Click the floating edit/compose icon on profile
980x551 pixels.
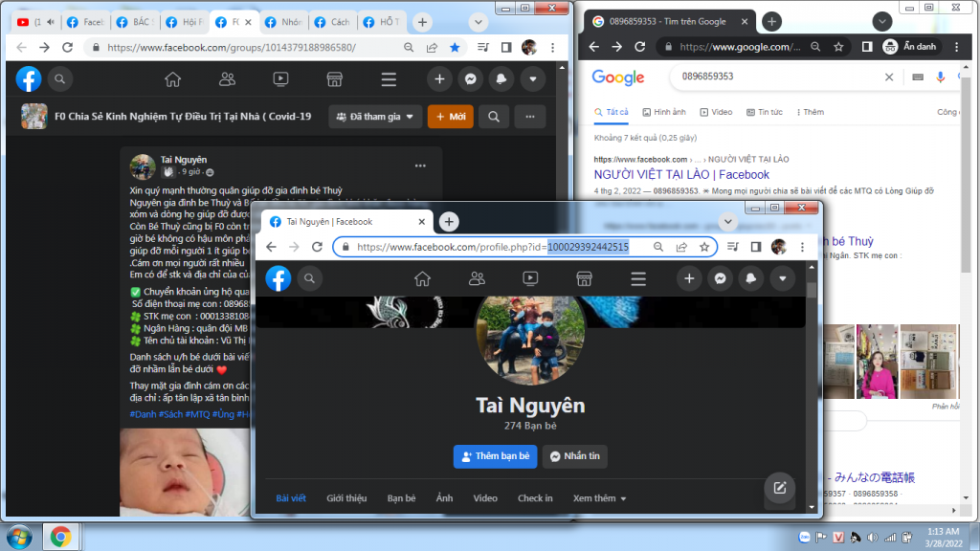tap(779, 488)
